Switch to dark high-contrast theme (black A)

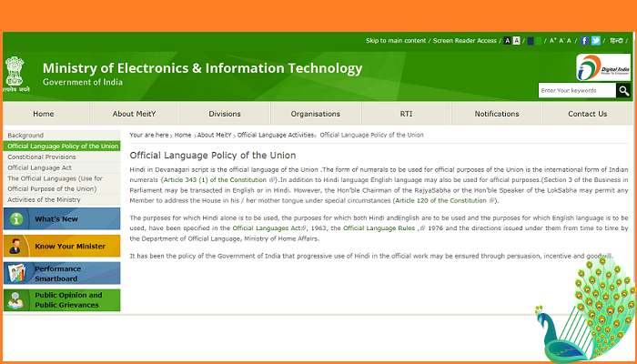pos(505,41)
